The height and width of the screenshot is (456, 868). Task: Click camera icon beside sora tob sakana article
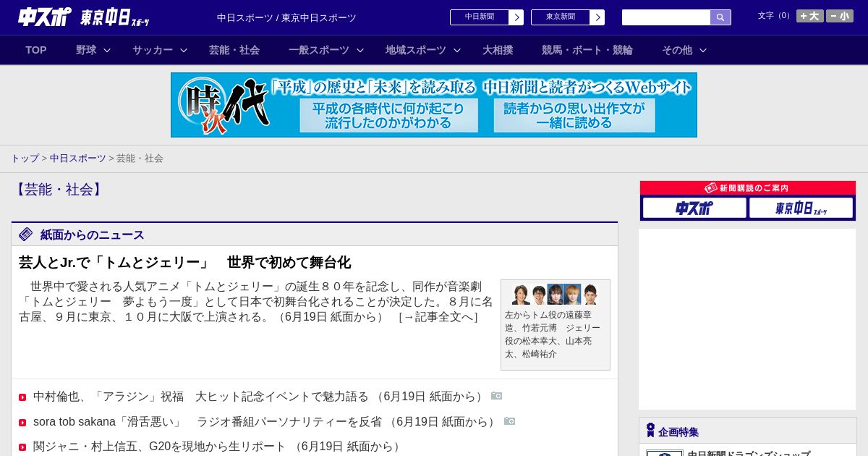(x=510, y=421)
